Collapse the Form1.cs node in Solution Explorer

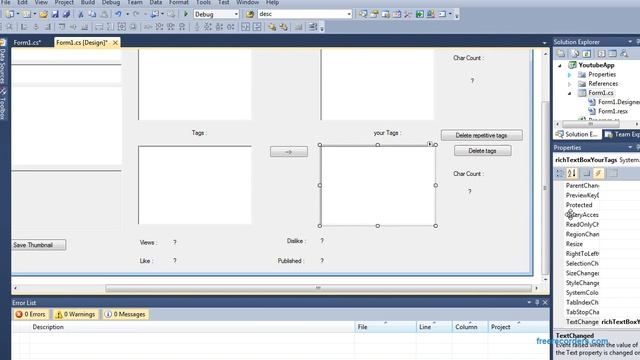pos(570,93)
